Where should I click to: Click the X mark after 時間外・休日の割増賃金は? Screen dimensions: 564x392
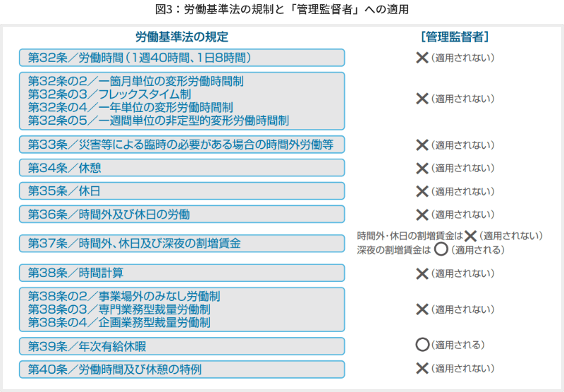[470, 236]
